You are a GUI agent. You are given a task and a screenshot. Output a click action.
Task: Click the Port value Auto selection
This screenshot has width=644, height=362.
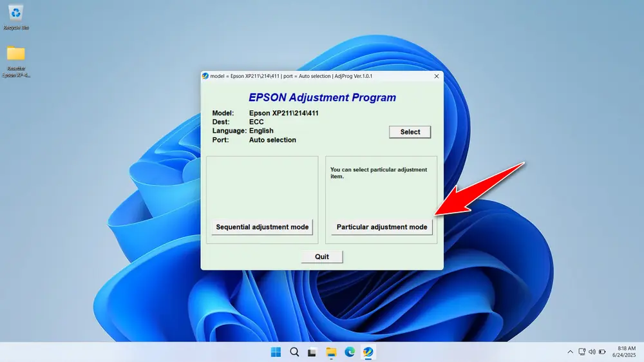[x=272, y=140]
